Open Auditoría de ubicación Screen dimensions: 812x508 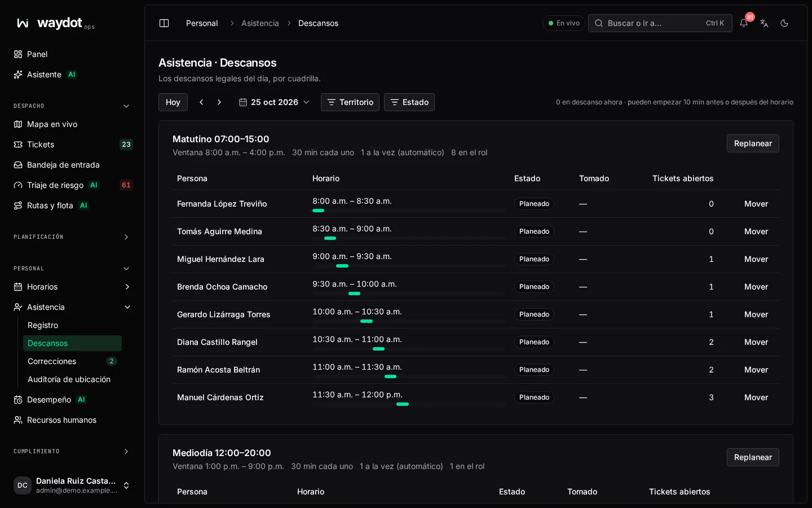click(72, 379)
